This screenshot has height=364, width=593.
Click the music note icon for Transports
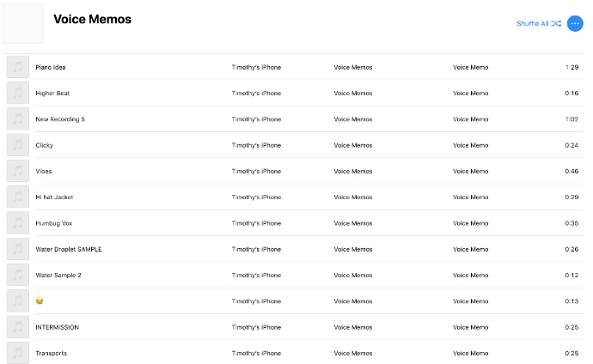click(x=18, y=353)
